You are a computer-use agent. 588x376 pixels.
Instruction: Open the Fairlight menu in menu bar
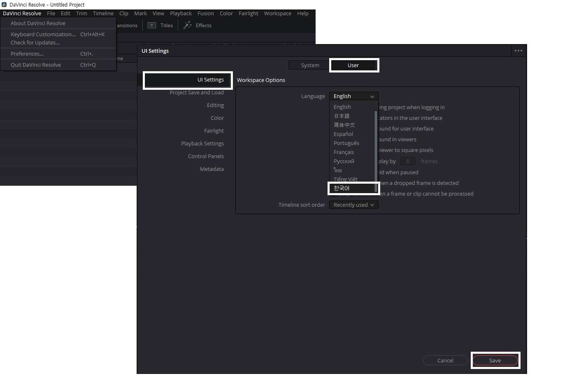pyautogui.click(x=249, y=13)
